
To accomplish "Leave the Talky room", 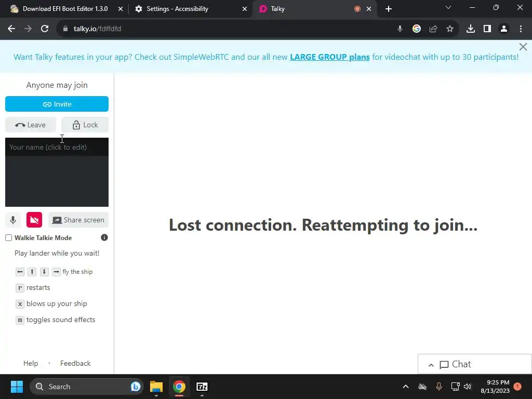I will point(31,125).
